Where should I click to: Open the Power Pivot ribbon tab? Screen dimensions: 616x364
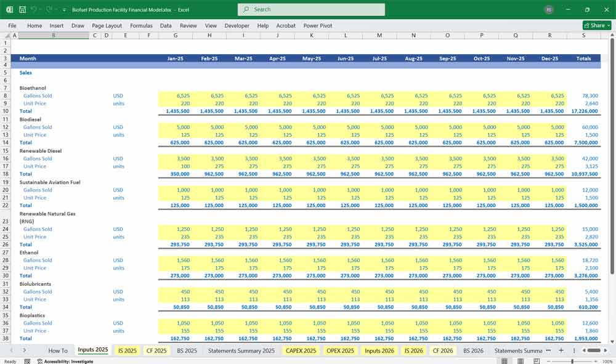coord(317,26)
